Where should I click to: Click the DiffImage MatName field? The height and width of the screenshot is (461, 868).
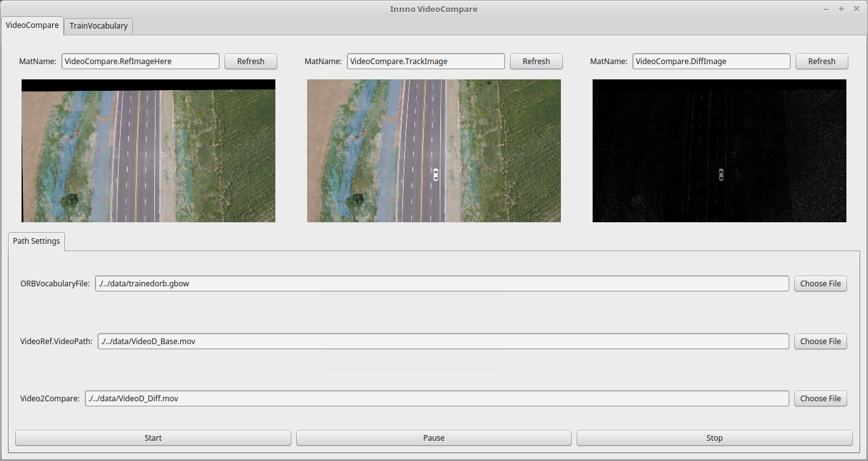click(x=711, y=62)
